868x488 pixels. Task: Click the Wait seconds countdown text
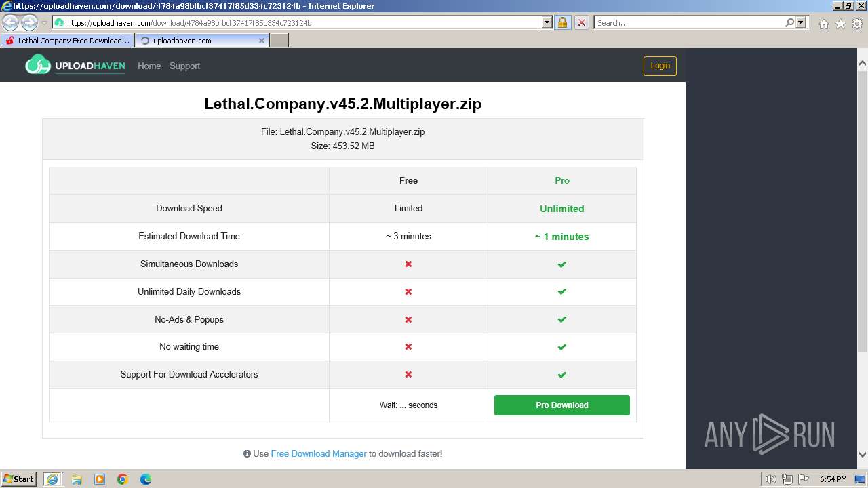[x=408, y=405]
